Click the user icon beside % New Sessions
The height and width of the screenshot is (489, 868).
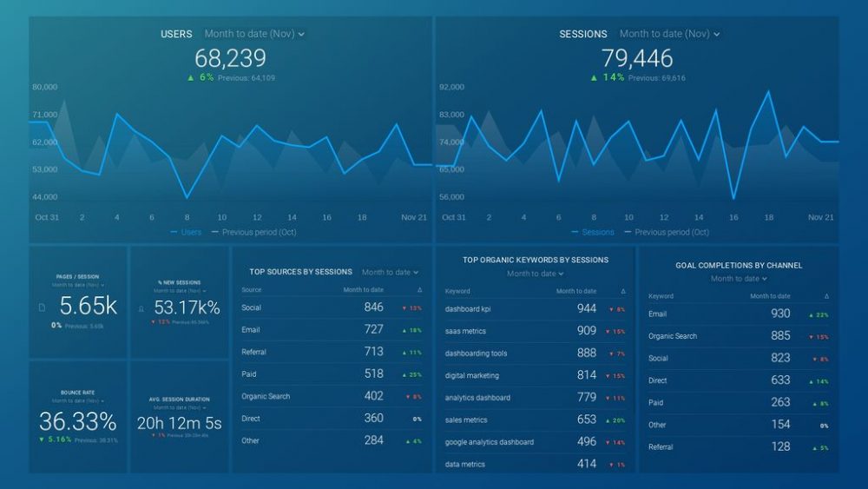coord(141,307)
